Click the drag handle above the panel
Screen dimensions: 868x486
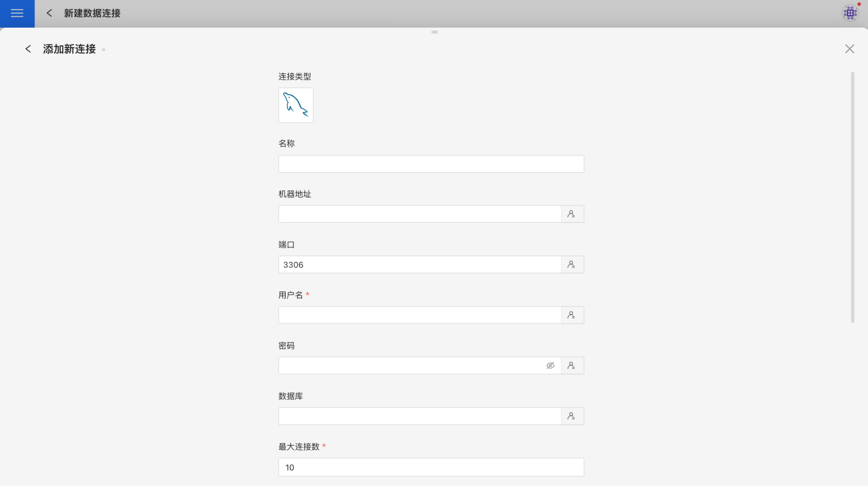tap(434, 32)
